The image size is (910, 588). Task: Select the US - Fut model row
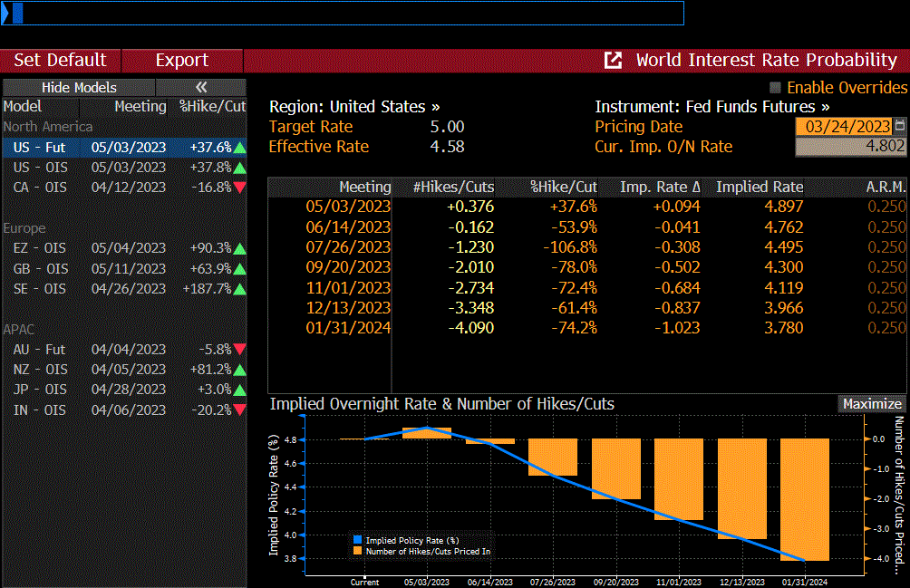pos(124,148)
